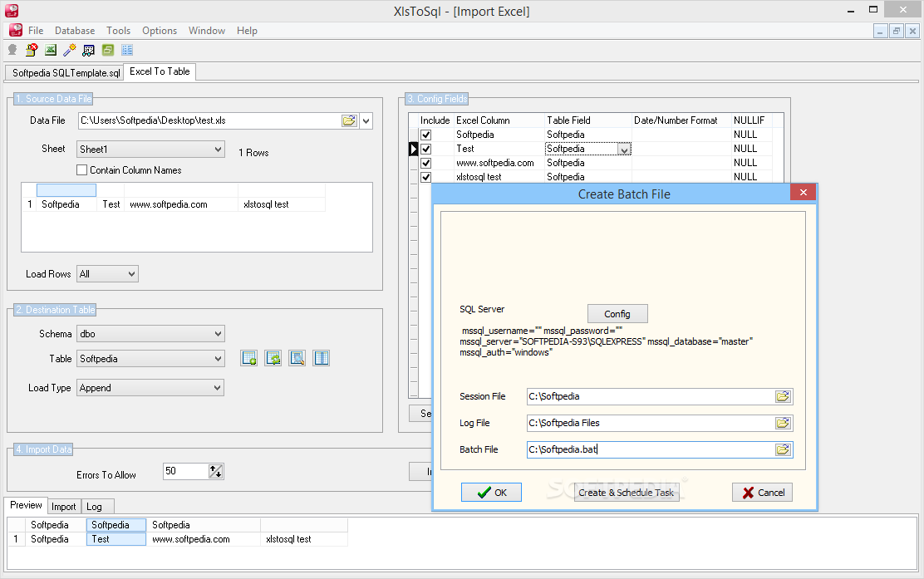Screen dimensions: 924x579
Task: Click the Batch File input field
Action: 651,449
